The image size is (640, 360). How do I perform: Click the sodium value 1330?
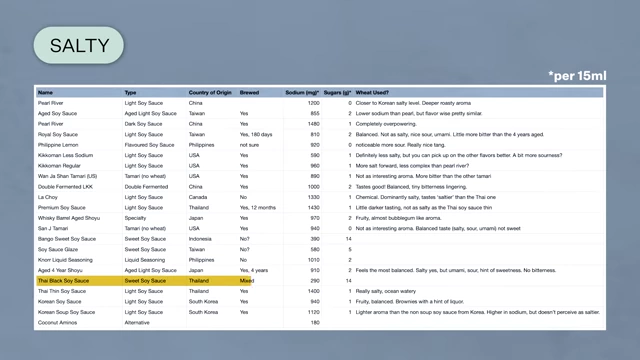coord(313,197)
